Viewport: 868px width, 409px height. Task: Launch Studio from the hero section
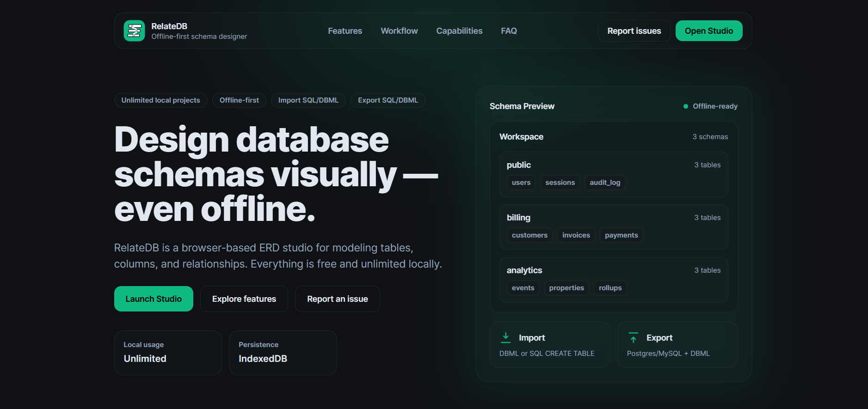tap(154, 299)
